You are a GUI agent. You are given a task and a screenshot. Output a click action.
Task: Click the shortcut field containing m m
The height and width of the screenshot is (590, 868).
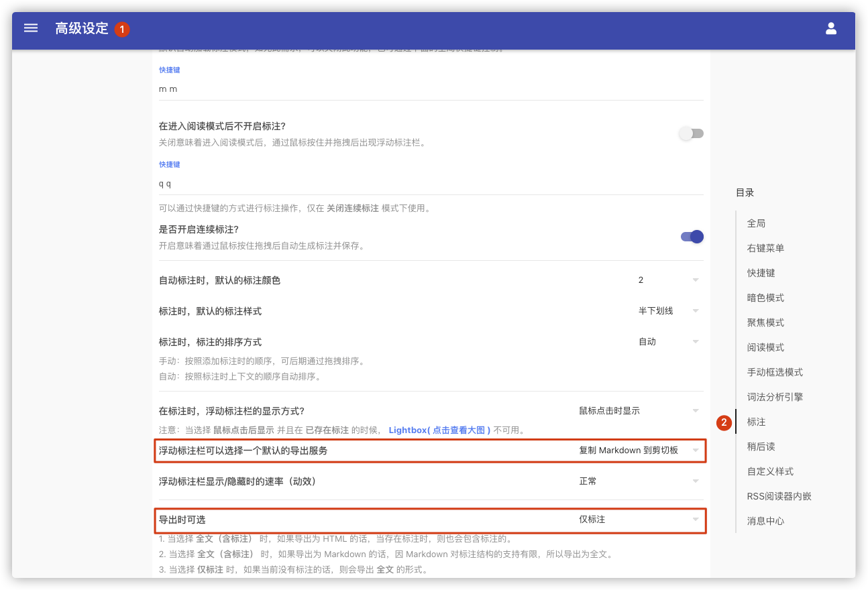point(431,89)
